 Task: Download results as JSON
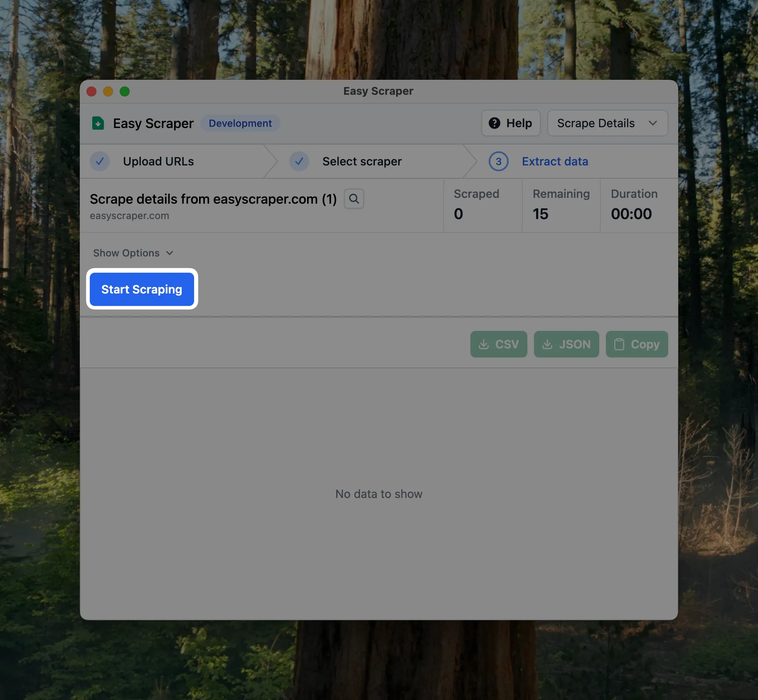(x=566, y=344)
